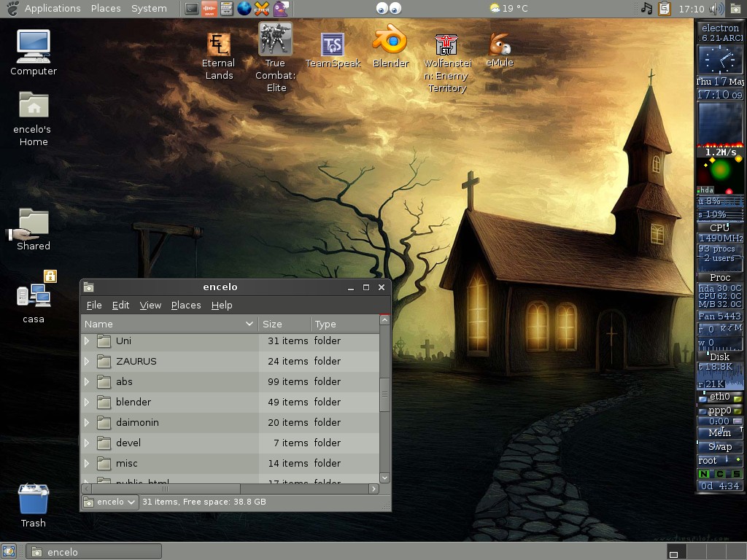Click the googly eyes applet
The image size is (747, 560).
(x=389, y=8)
